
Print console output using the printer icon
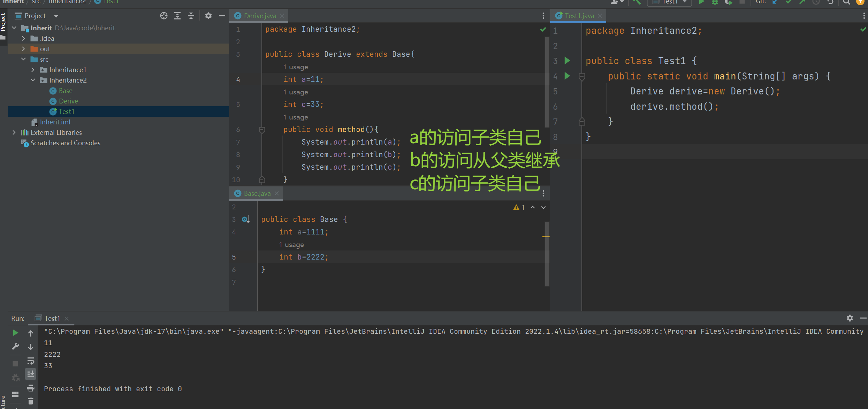31,388
